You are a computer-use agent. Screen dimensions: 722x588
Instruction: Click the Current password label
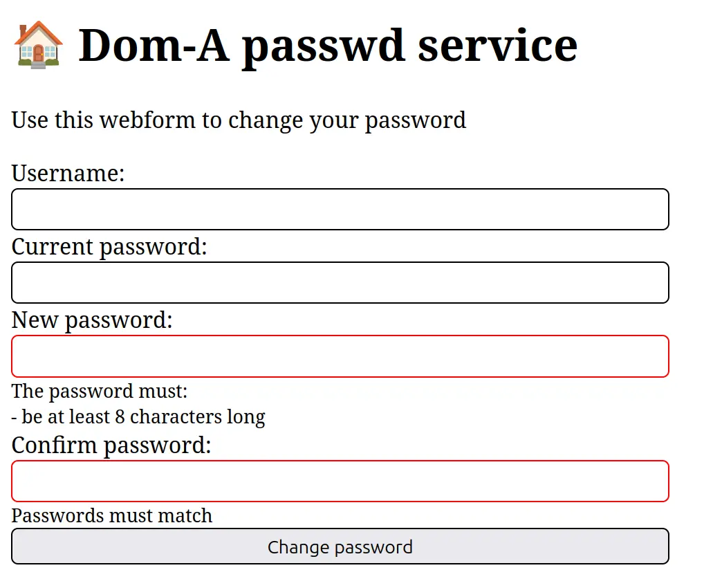click(109, 247)
